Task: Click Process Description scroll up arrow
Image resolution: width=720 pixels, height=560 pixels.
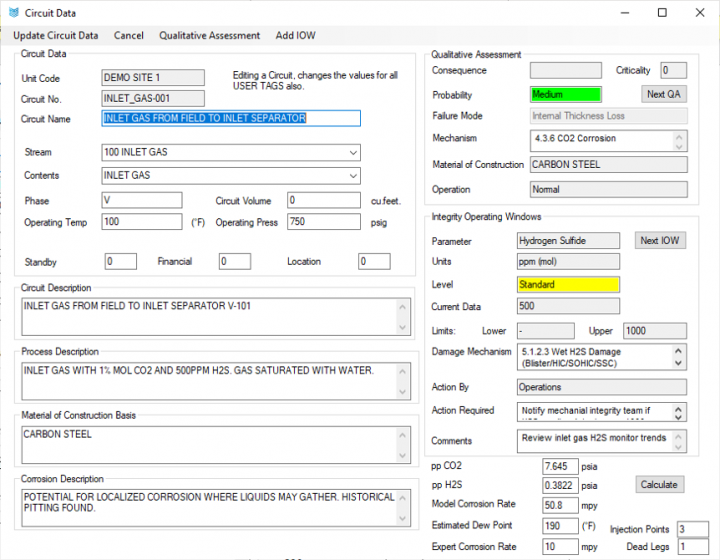Action: point(403,371)
